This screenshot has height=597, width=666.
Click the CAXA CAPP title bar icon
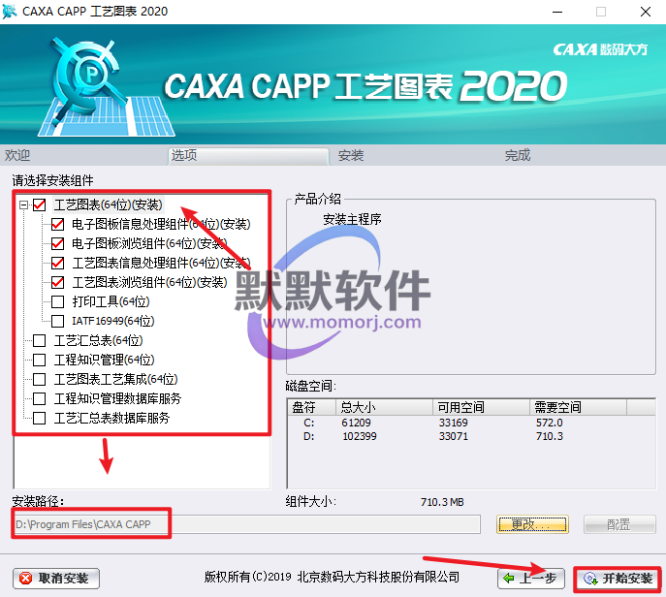[12, 12]
